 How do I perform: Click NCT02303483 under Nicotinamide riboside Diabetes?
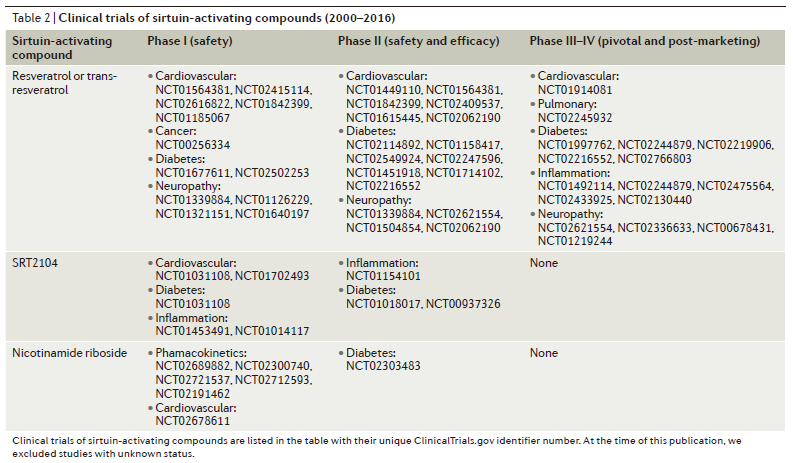tap(383, 366)
